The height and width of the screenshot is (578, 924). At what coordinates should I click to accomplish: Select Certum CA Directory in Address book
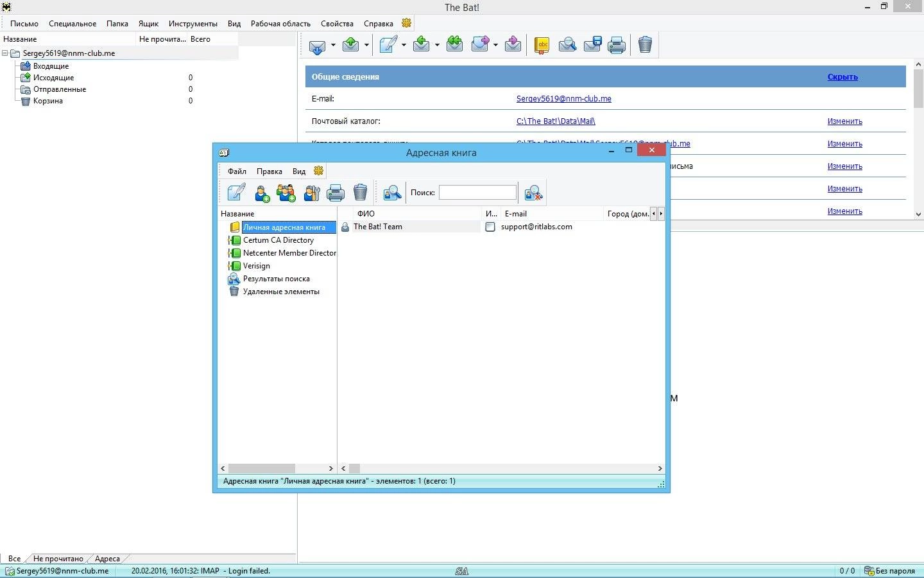coord(278,240)
